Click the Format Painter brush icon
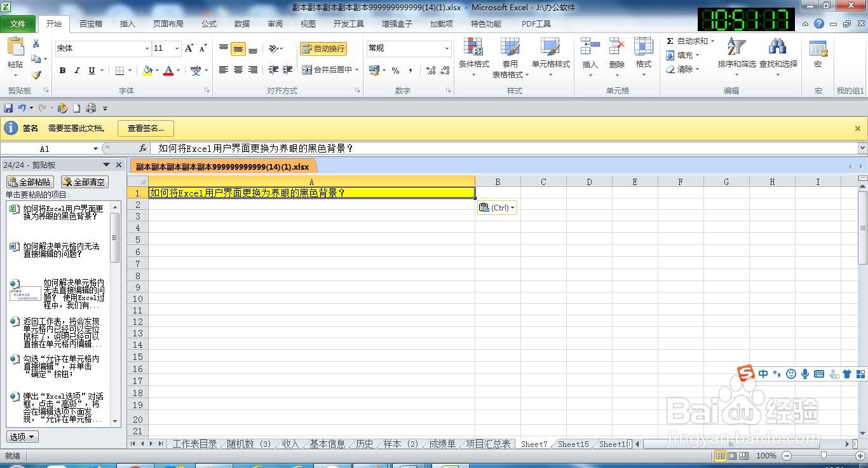This screenshot has height=468, width=868. pos(36,74)
